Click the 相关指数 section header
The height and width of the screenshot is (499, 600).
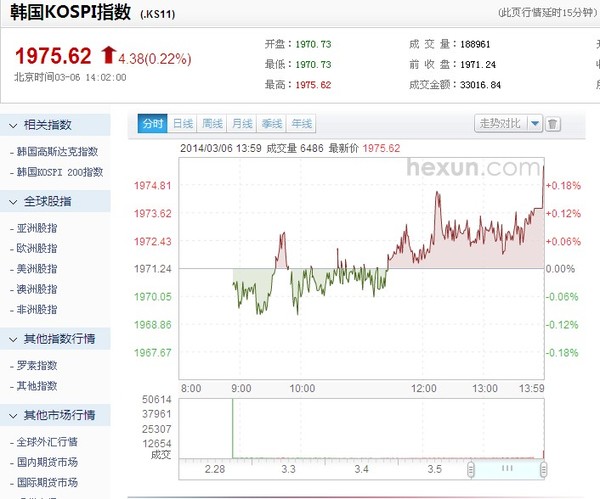(x=55, y=125)
